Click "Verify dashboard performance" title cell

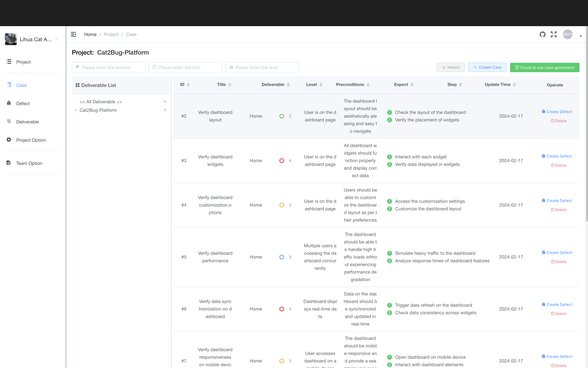click(215, 257)
